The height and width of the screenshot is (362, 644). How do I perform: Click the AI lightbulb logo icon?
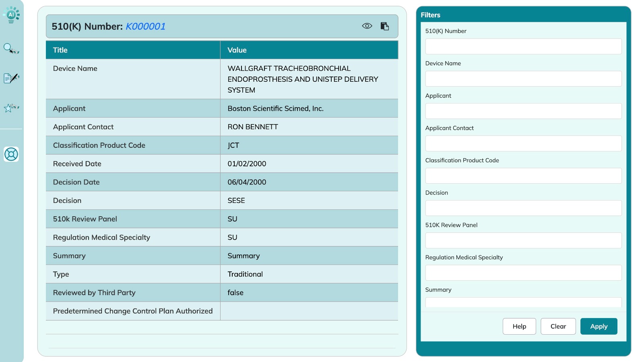11,15
